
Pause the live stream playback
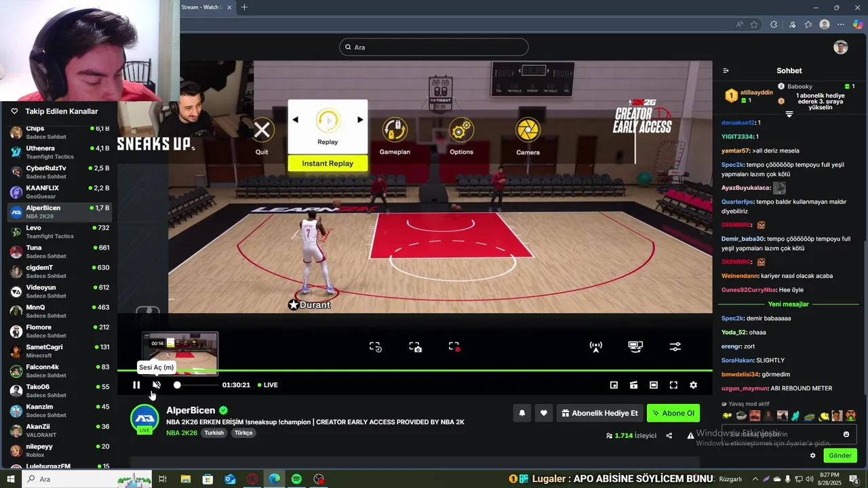(x=136, y=385)
